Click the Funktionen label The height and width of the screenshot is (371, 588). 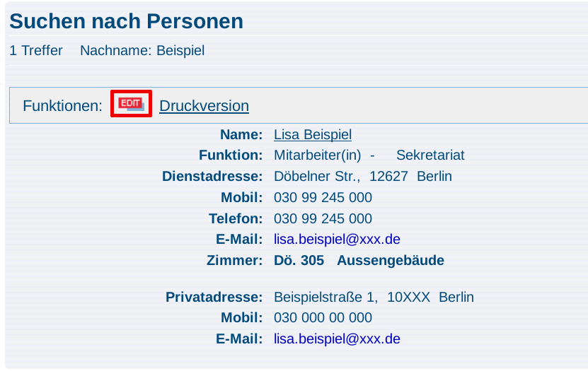tap(63, 106)
